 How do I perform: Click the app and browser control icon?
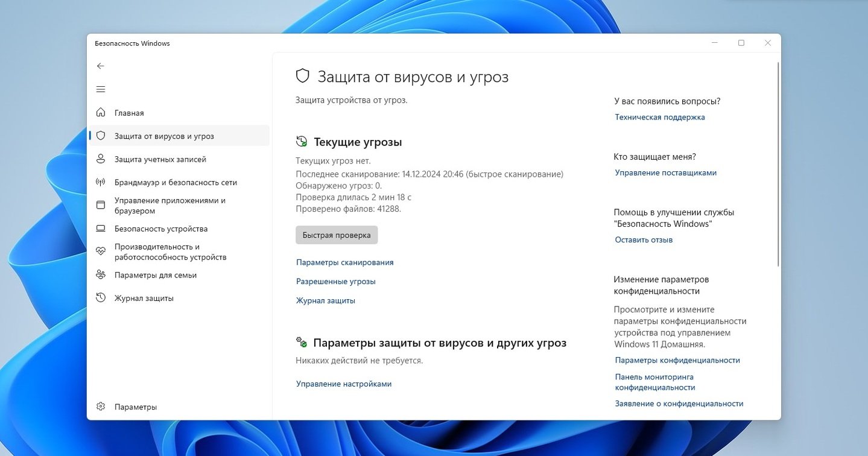click(101, 205)
